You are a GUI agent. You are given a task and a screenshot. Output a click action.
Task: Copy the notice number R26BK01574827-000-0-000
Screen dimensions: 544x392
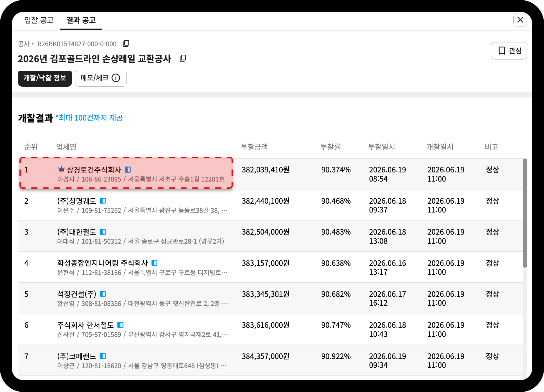126,44
